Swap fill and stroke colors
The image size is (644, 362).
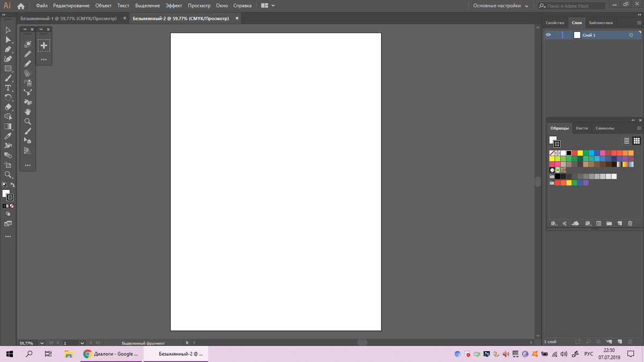tap(12, 185)
